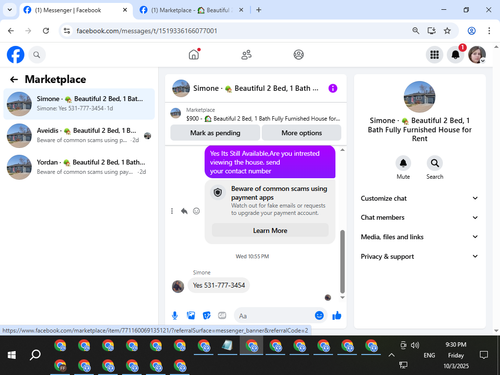Open Facebook search magnifier
This screenshot has width=500, height=375.
coord(37,55)
